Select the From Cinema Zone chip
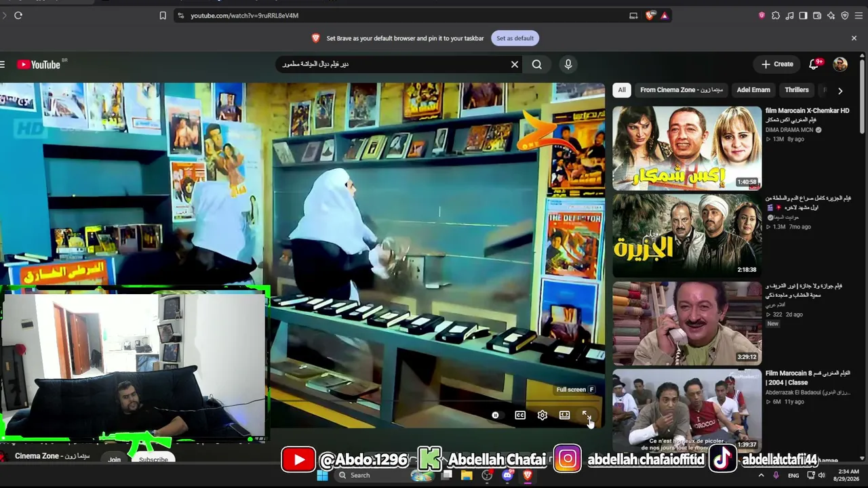Screen dimensions: 868x488 pos(682,90)
